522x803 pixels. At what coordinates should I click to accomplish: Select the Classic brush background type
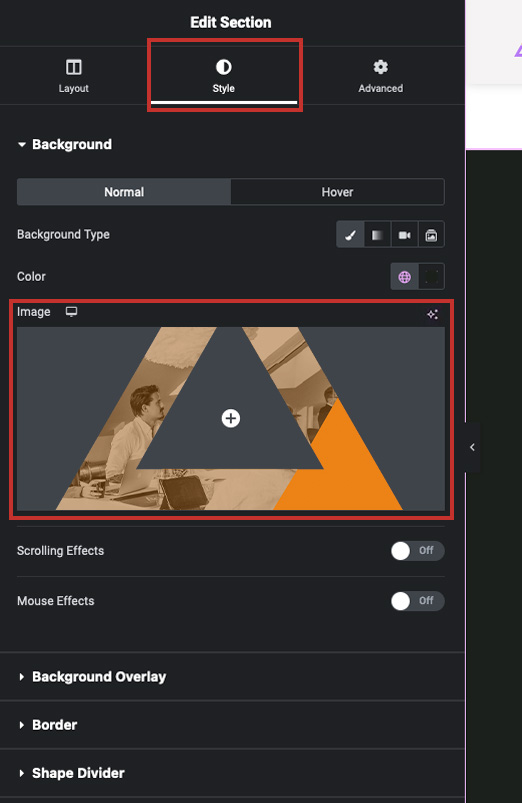tap(350, 235)
